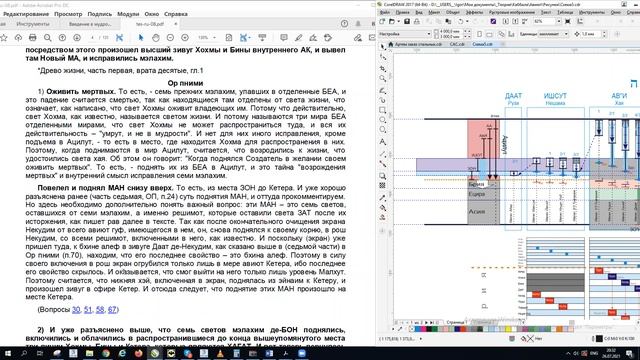Expand the Open button dropdown arrow in CorelDRAW
The height and width of the screenshot is (360, 640).
tap(398, 21)
